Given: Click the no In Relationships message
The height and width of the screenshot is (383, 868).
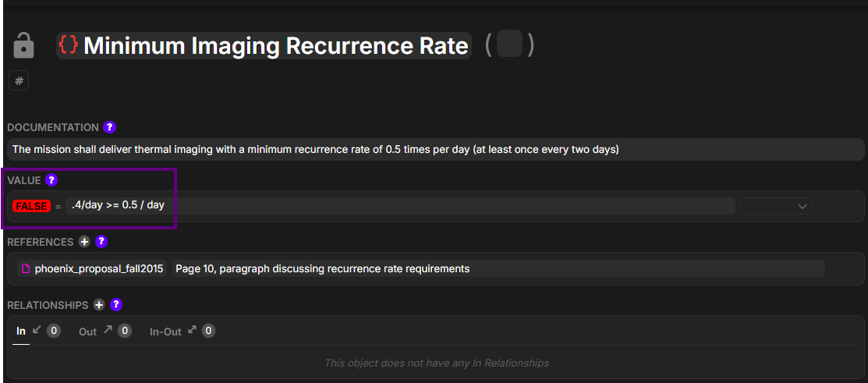Looking at the screenshot, I should [437, 363].
